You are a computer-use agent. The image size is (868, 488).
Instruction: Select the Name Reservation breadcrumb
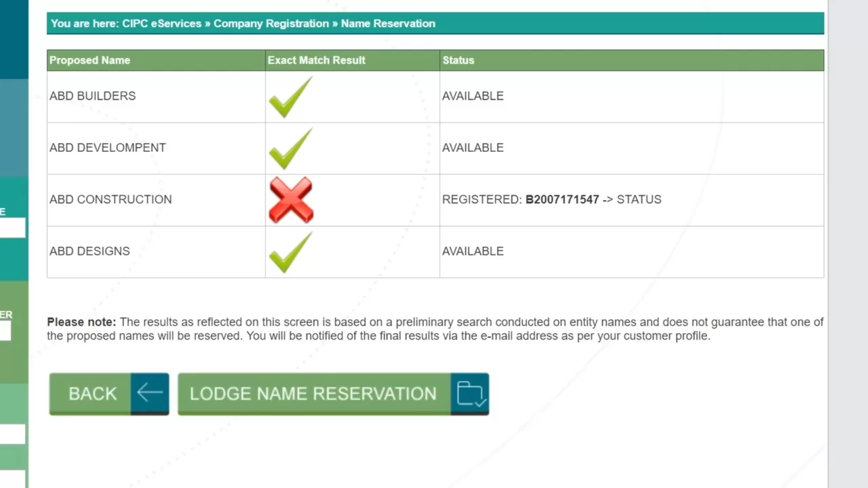pos(388,24)
